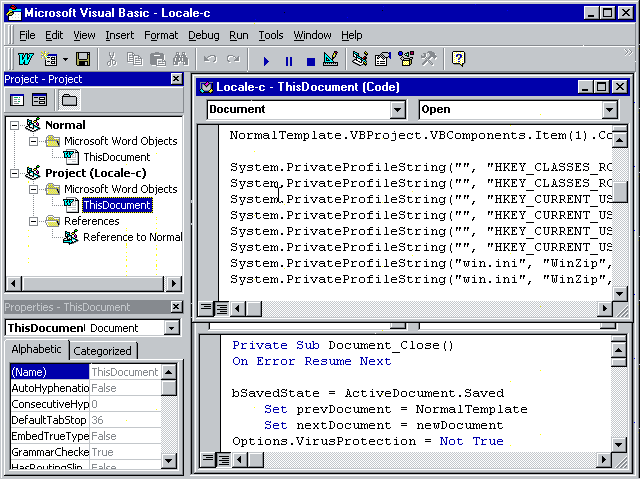Switch to the Alphabetic tab
This screenshot has height=480, width=640.
pos(36,349)
